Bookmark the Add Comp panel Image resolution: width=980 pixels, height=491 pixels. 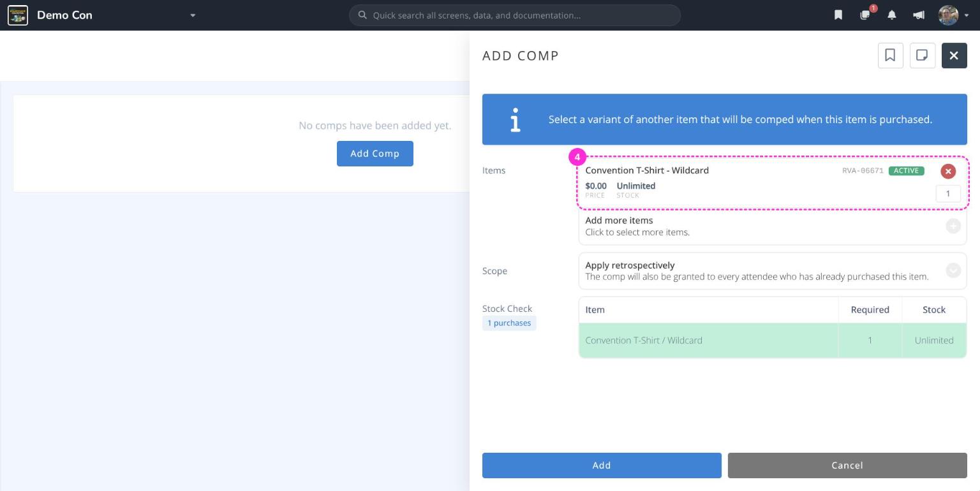(x=890, y=55)
